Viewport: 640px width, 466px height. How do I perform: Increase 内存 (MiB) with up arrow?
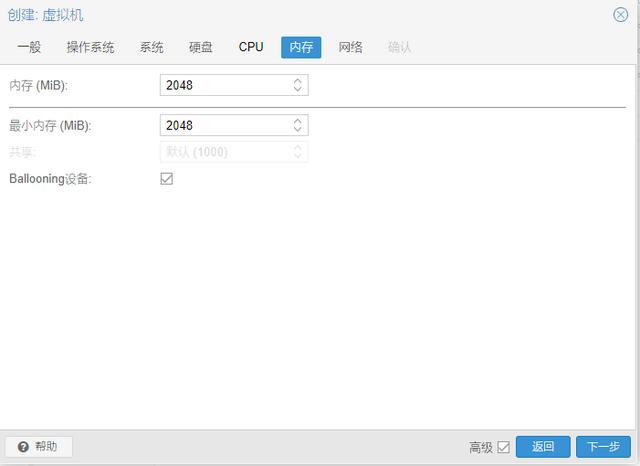(298, 80)
